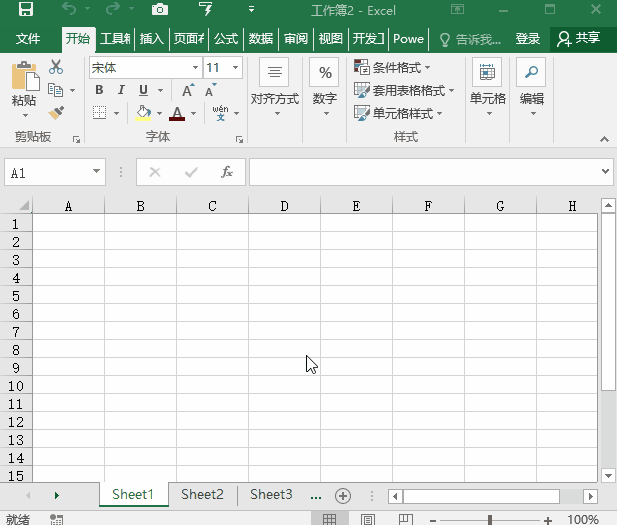Apply yellow fill color bucket
Image resolution: width=617 pixels, height=525 pixels.
pyautogui.click(x=143, y=113)
